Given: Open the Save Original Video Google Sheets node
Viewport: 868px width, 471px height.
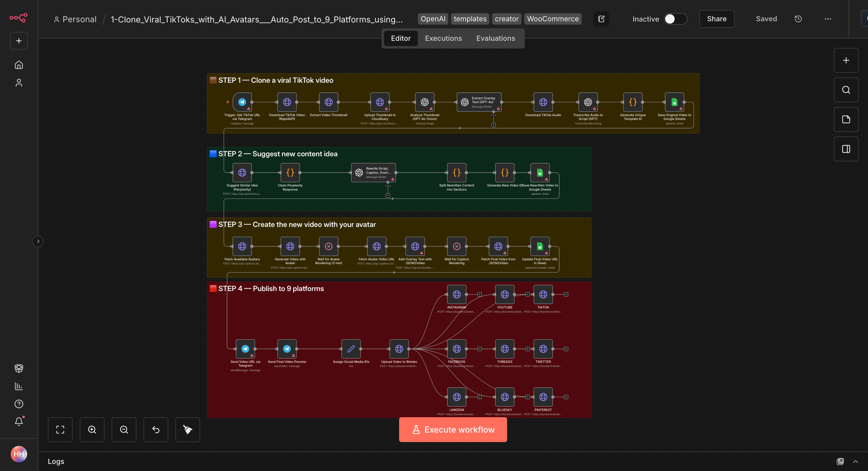Looking at the screenshot, I should [x=674, y=102].
